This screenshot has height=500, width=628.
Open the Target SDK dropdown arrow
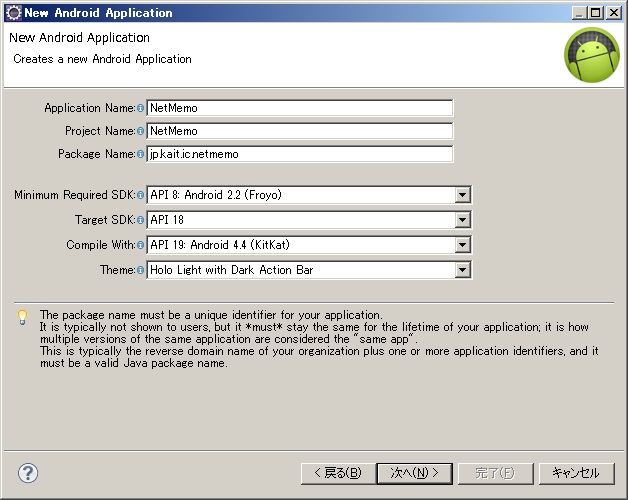click(462, 220)
